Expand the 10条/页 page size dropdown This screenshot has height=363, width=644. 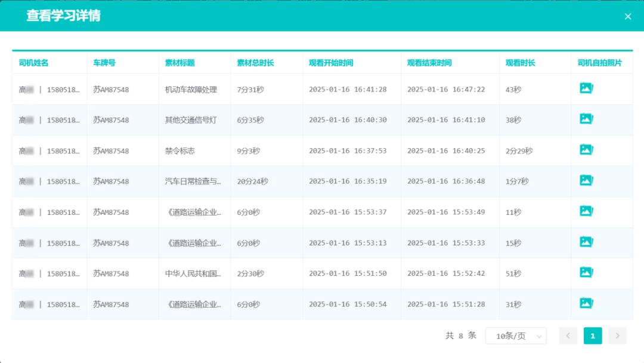[x=516, y=336]
